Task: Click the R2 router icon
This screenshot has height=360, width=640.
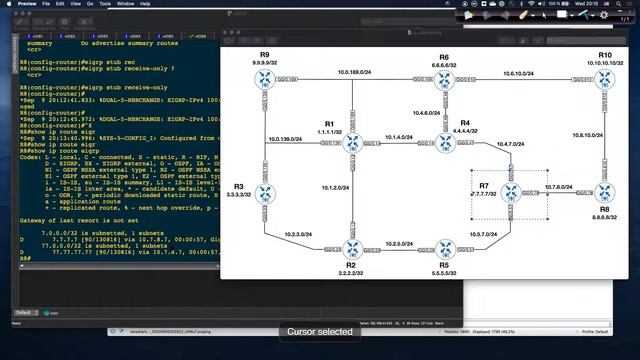Action: coord(353,249)
